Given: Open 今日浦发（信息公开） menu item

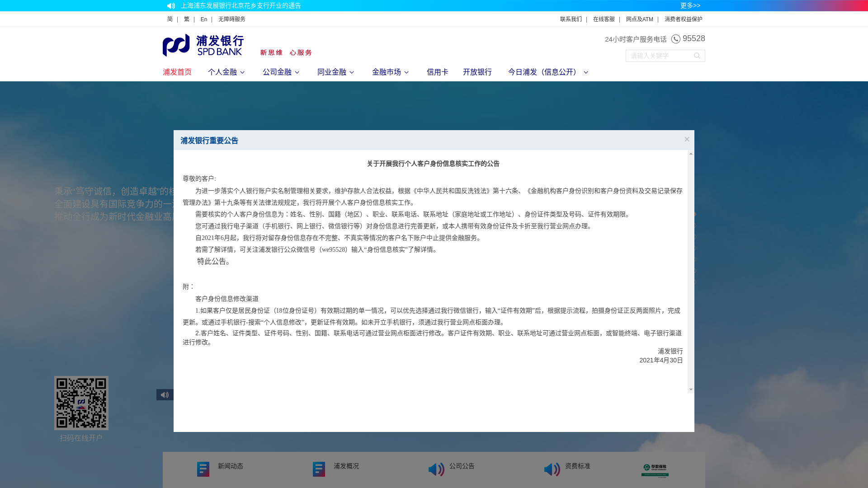Looking at the screenshot, I should [544, 72].
